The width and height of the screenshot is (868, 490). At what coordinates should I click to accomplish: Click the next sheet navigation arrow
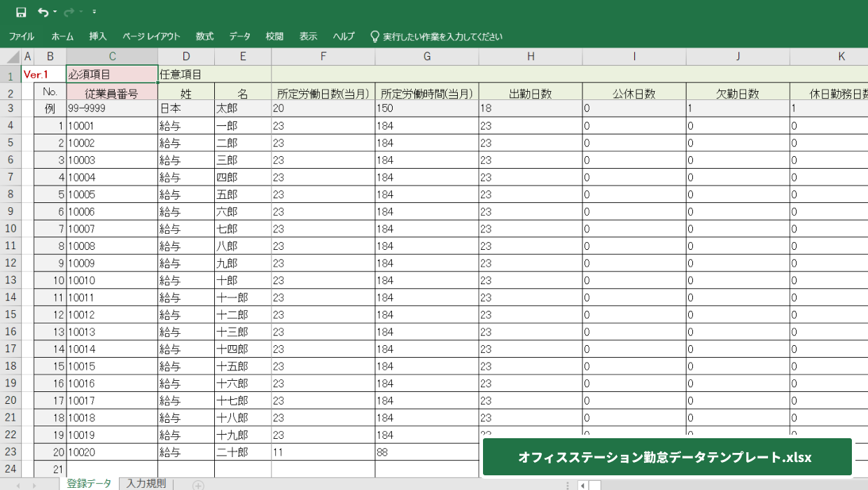[x=34, y=485]
